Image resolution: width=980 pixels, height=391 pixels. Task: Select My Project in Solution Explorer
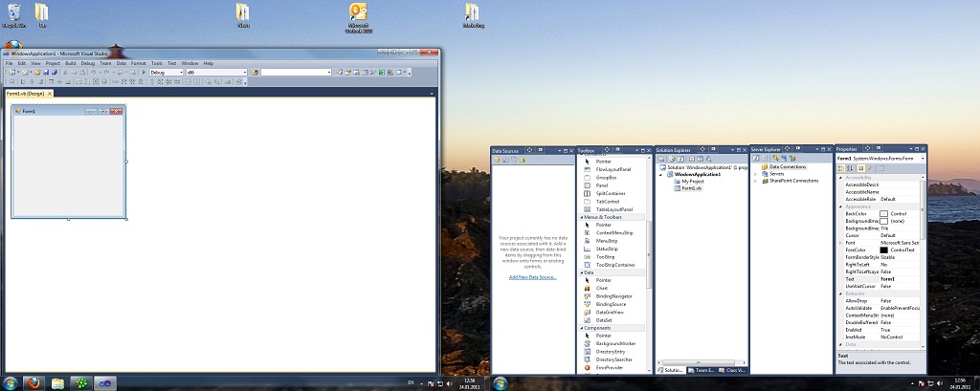point(688,181)
